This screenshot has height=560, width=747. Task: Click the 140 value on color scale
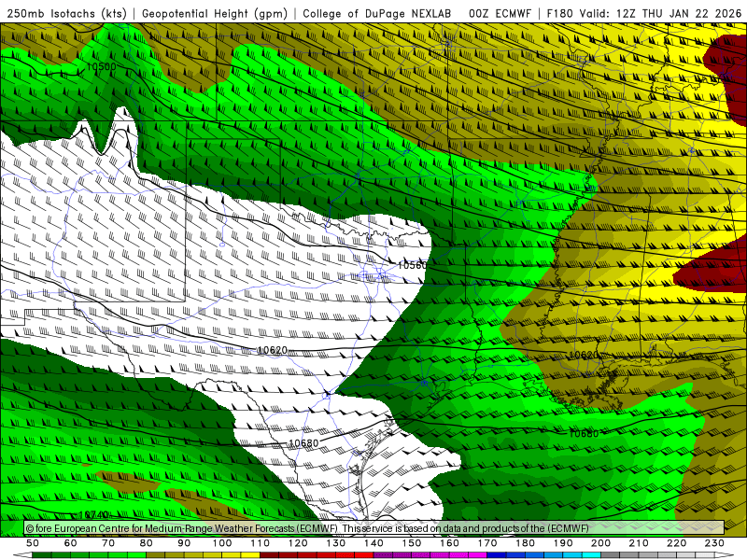pos(373,543)
